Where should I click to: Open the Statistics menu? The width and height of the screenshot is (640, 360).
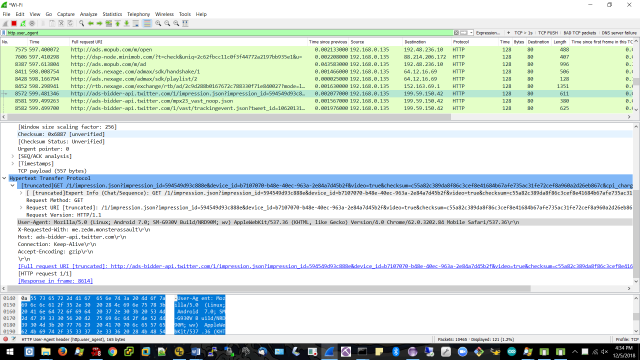point(112,14)
